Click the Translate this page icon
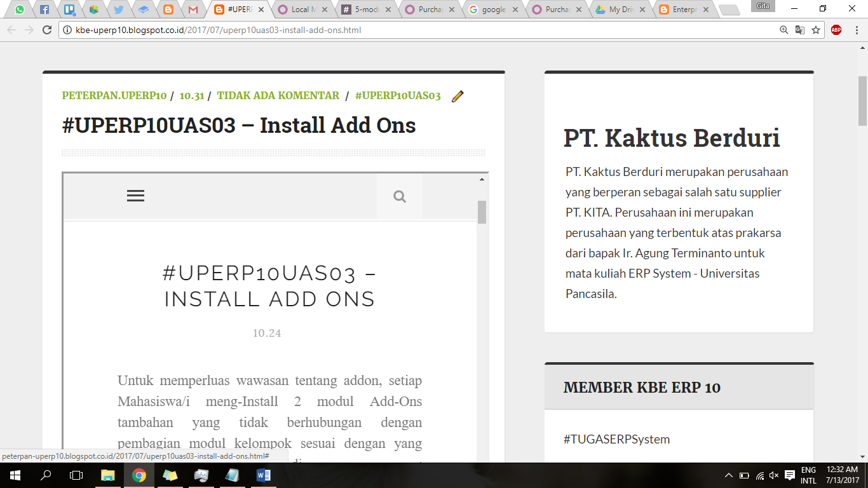The image size is (868, 488). point(800,30)
